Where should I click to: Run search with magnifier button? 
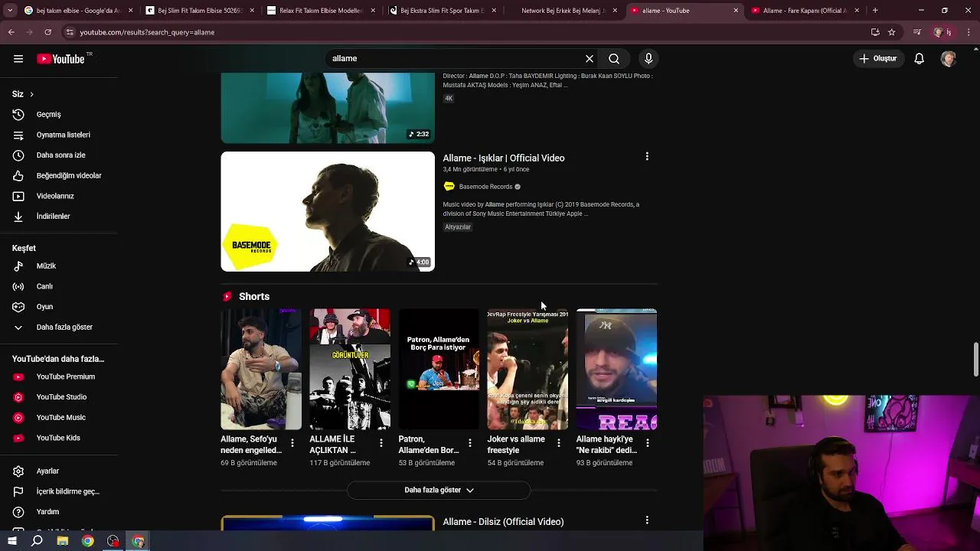tap(614, 58)
